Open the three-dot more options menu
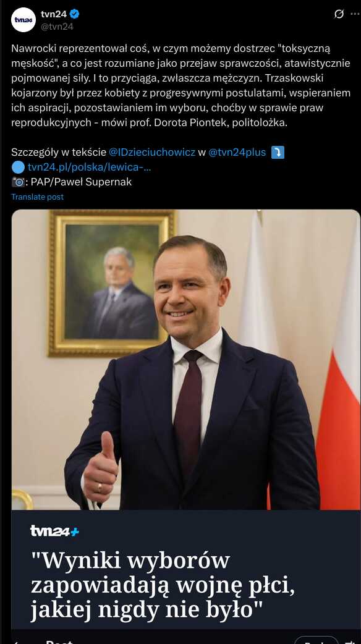361x644 pixels. 355,14
